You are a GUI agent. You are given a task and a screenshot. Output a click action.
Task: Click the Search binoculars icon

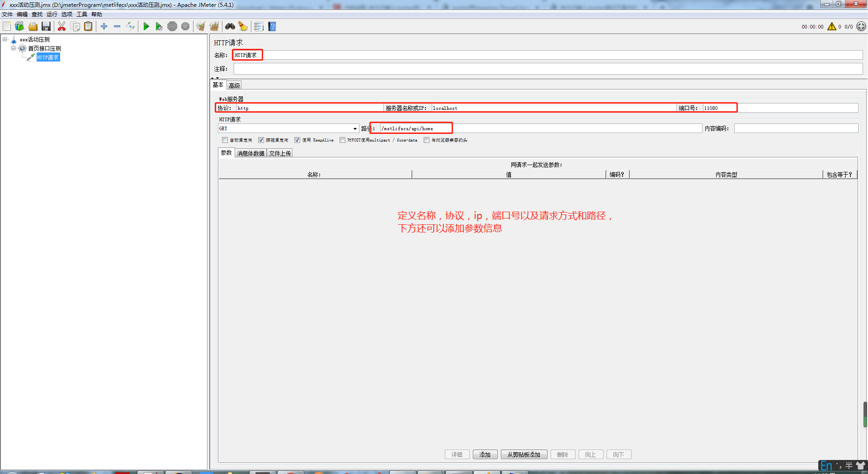[x=230, y=27]
